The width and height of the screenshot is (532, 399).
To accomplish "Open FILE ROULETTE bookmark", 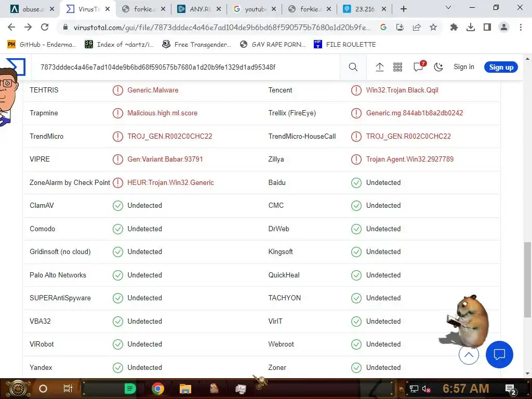I will [x=345, y=45].
